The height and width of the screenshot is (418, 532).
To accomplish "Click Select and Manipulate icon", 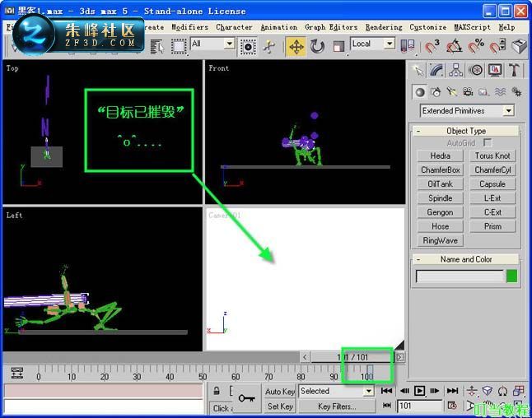I will click(x=269, y=46).
